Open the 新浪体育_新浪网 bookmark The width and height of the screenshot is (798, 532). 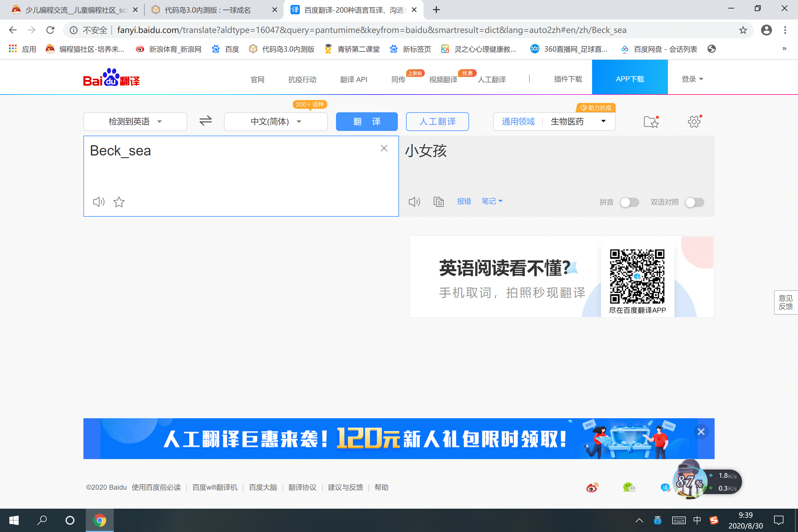(x=169, y=49)
